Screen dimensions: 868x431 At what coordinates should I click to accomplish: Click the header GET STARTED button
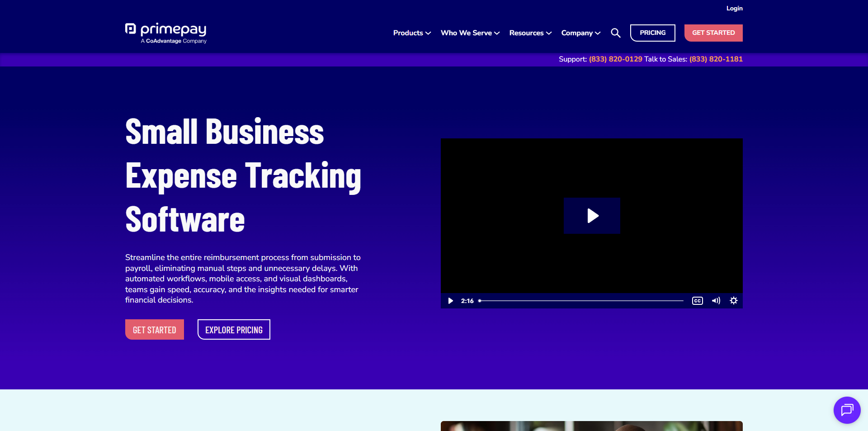coord(713,33)
